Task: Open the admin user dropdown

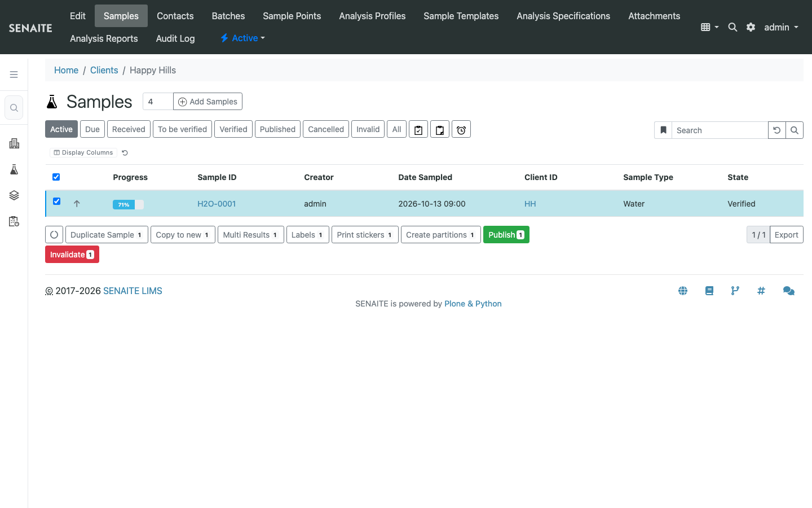Action: pyautogui.click(x=781, y=27)
